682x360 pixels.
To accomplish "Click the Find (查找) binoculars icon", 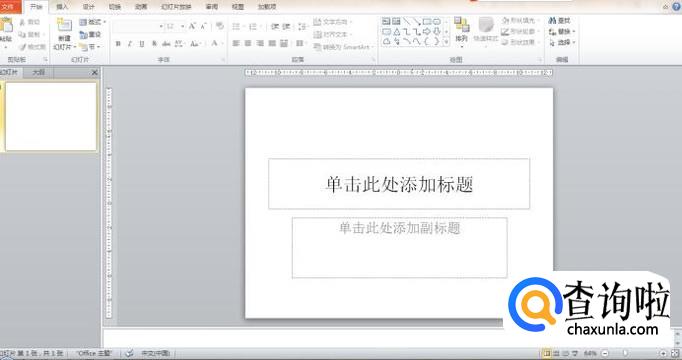I will click(x=552, y=20).
